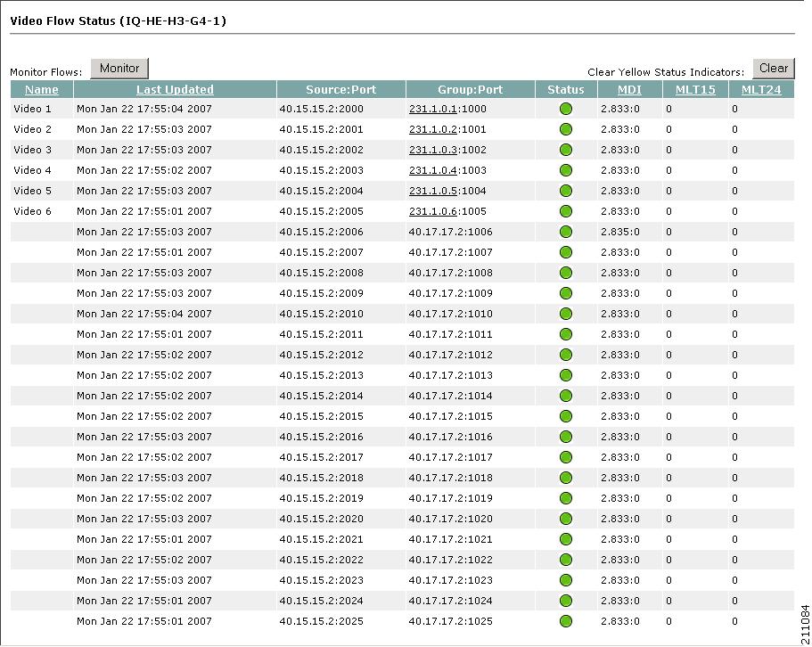Open the 231.1.0.1 group link

434,109
